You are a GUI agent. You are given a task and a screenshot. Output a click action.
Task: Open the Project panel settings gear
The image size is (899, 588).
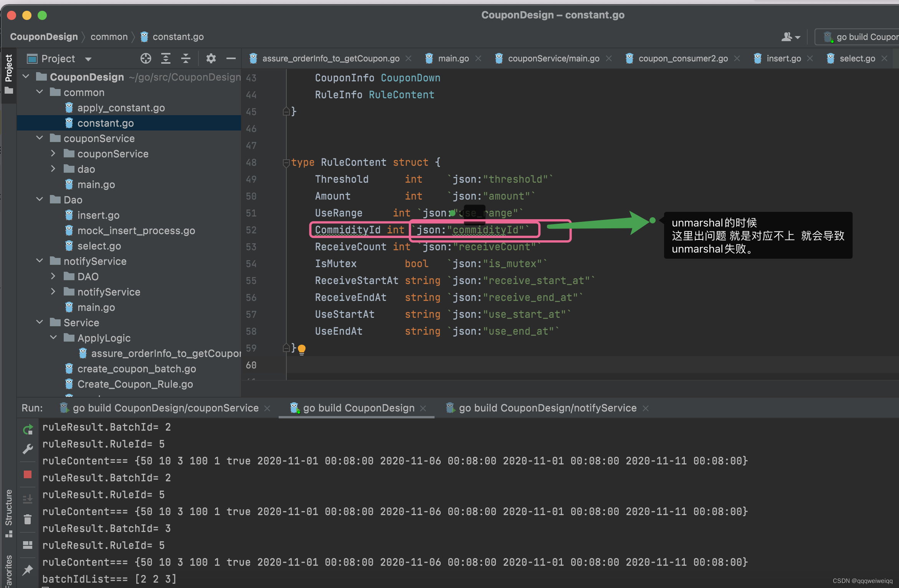(x=211, y=58)
